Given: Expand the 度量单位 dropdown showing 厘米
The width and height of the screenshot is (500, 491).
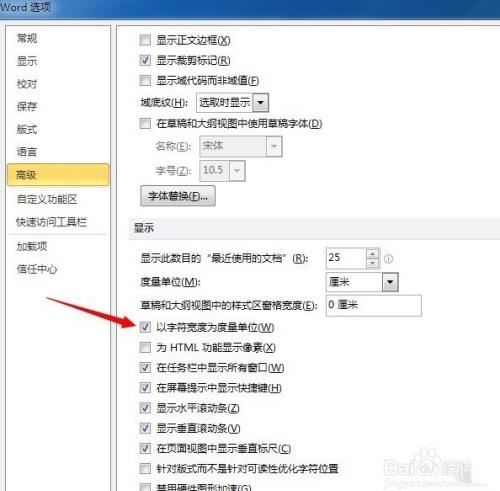Looking at the screenshot, I should pos(390,282).
